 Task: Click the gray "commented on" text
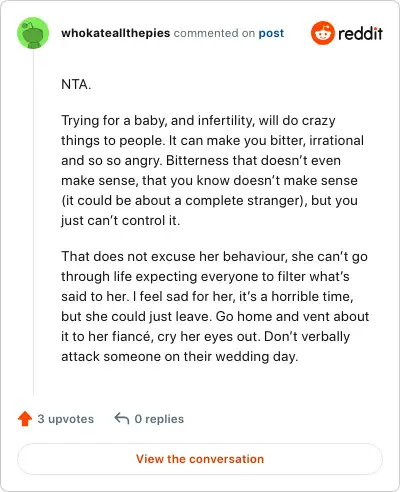point(214,33)
